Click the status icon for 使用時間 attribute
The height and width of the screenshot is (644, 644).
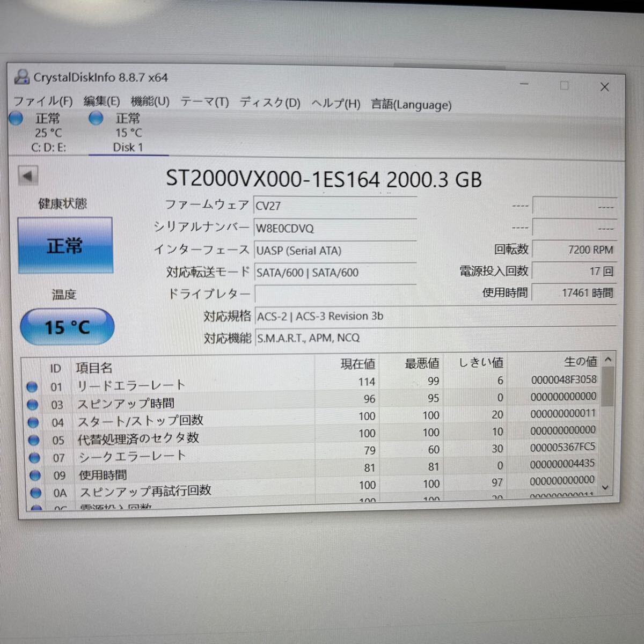coord(32,474)
